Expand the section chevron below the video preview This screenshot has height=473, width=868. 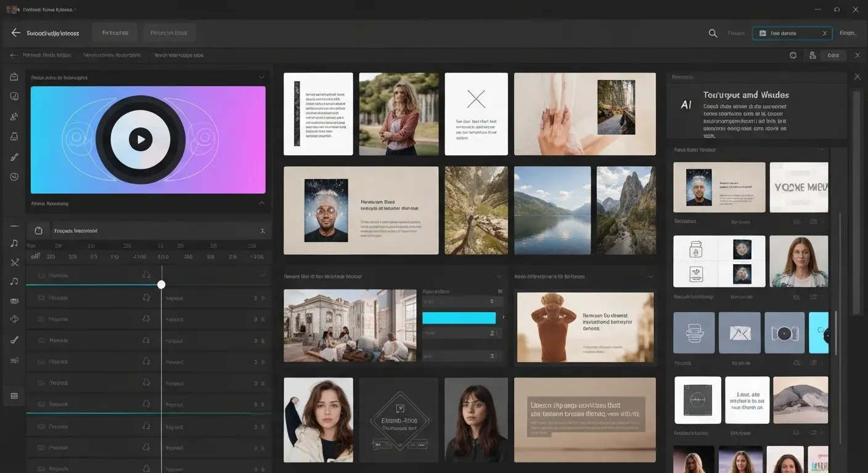pyautogui.click(x=261, y=203)
